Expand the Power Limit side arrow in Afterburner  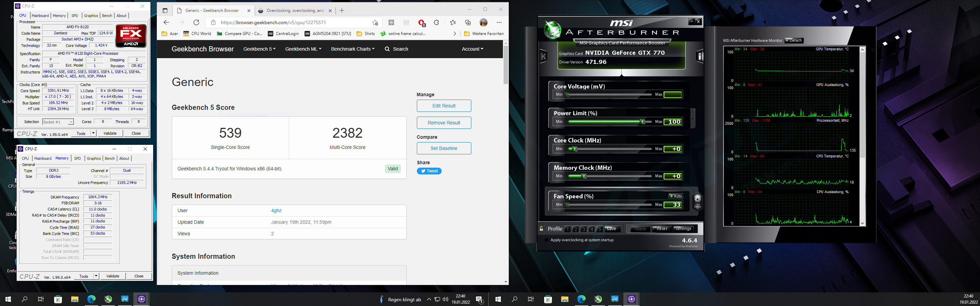pyautogui.click(x=692, y=118)
